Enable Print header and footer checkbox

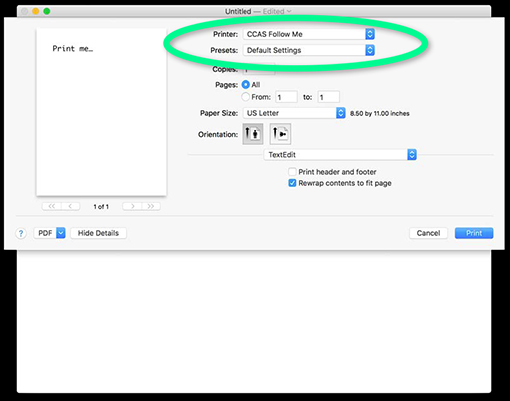point(292,172)
